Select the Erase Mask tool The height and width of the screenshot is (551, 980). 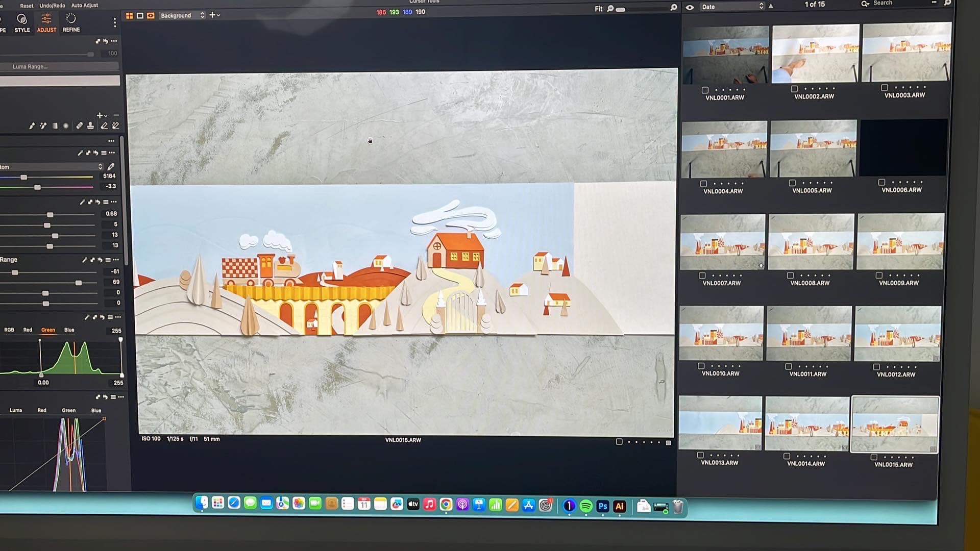tap(104, 126)
